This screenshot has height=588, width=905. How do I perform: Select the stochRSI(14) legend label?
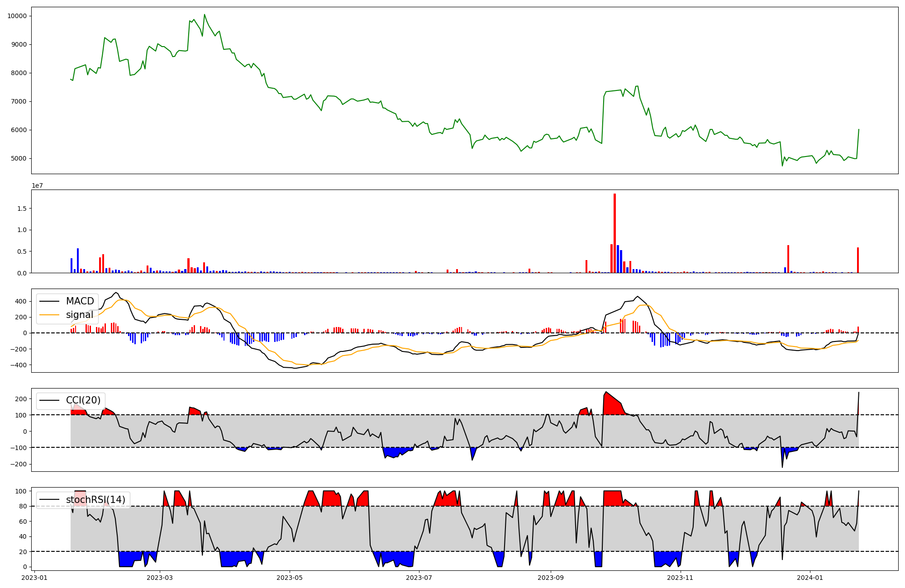click(95, 500)
